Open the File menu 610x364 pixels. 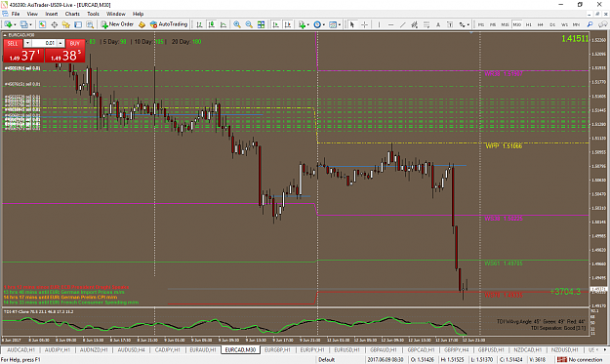click(16, 14)
